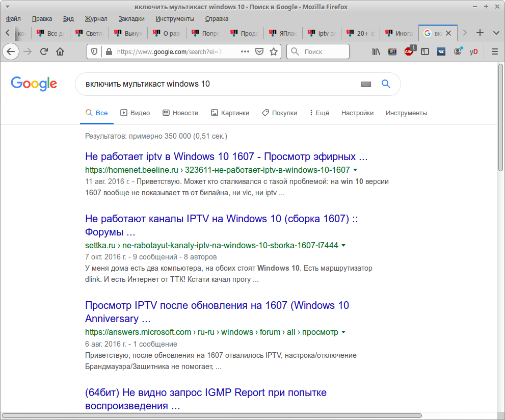
Task: Switch to the Картинки results tab
Action: tap(230, 113)
